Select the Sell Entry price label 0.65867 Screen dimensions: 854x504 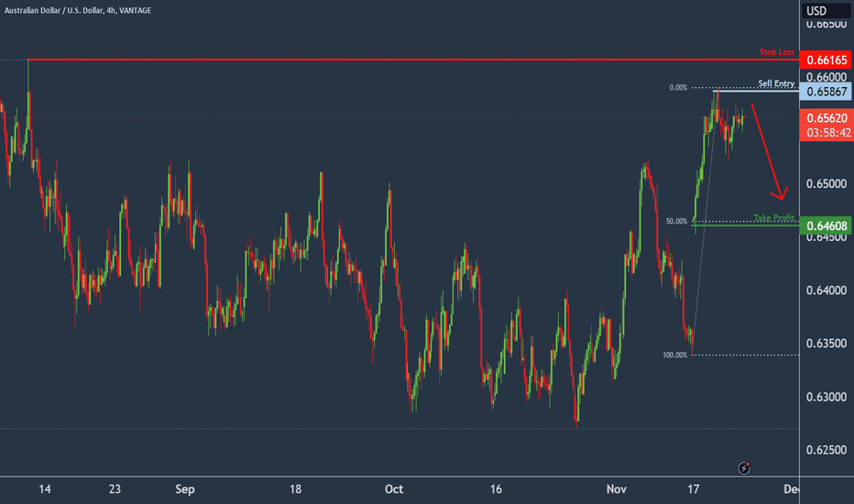pos(827,92)
